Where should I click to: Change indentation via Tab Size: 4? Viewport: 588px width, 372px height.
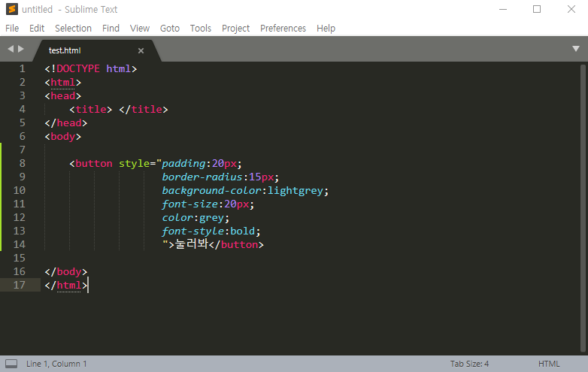(469, 364)
